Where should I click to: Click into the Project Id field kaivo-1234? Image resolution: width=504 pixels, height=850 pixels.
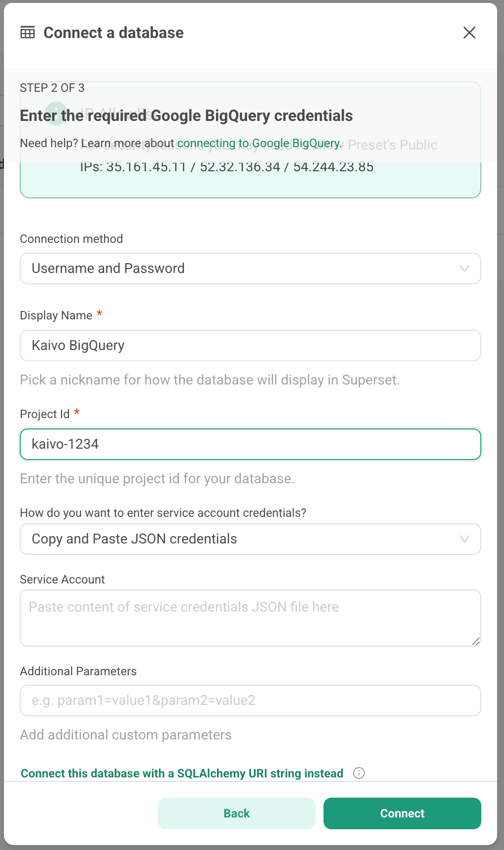tap(251, 444)
